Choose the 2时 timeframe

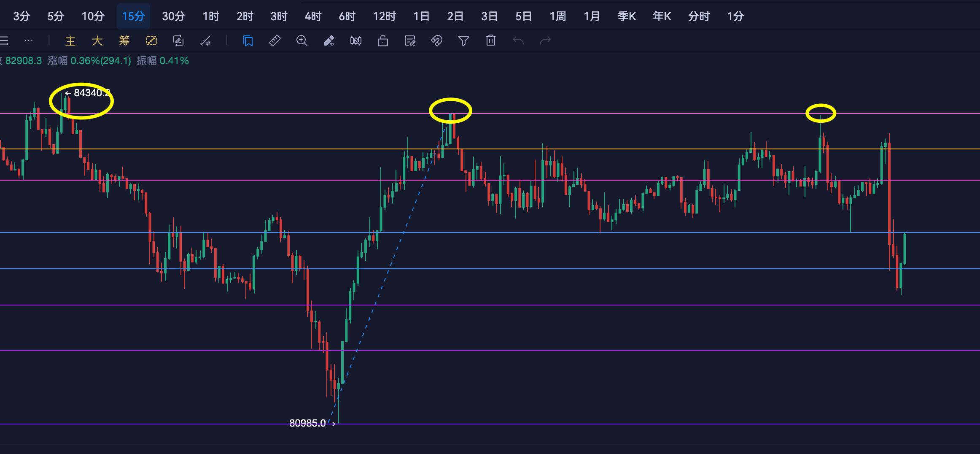click(245, 16)
